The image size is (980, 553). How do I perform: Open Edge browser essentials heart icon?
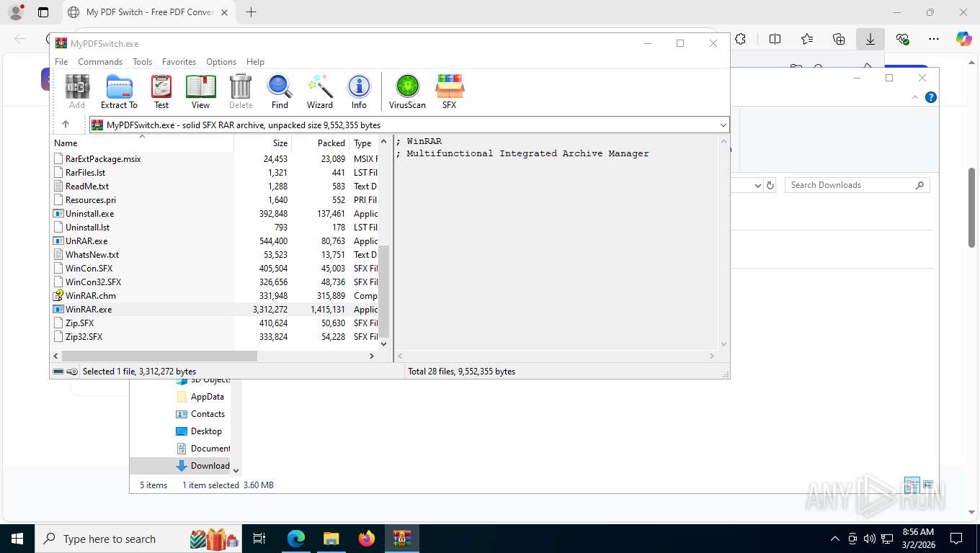click(902, 39)
